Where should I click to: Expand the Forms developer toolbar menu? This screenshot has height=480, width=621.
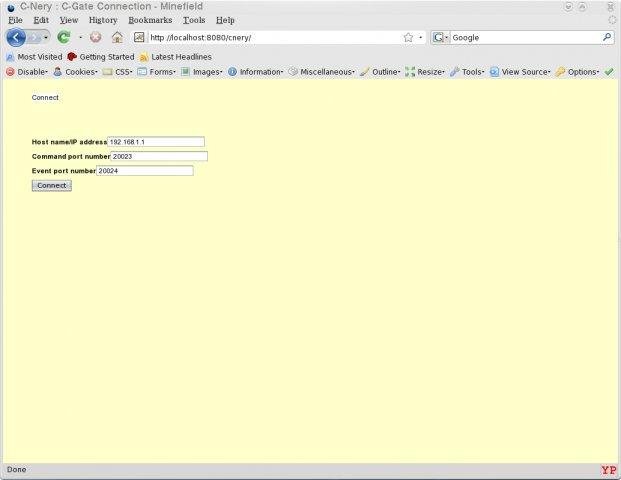[156, 72]
